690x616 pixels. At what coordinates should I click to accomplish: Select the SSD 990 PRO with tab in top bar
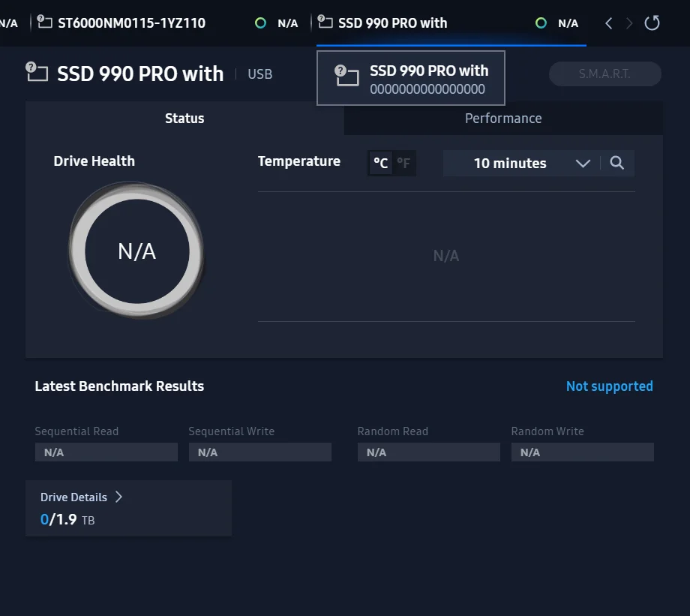point(392,23)
